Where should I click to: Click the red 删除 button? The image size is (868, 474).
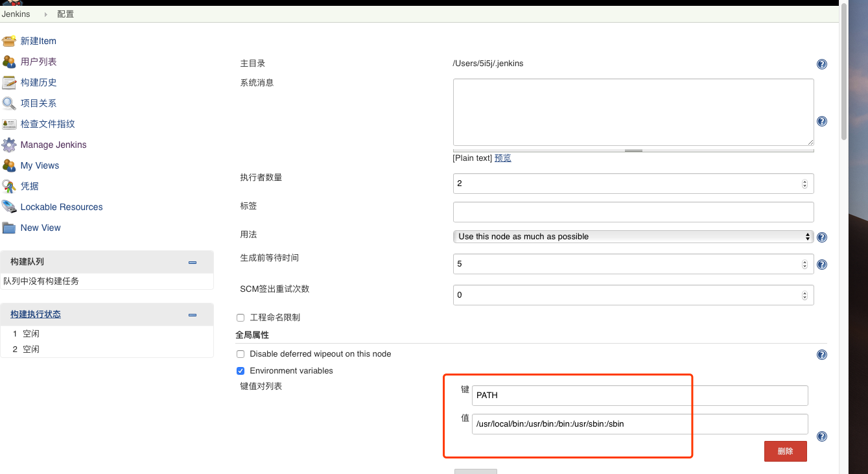(786, 451)
